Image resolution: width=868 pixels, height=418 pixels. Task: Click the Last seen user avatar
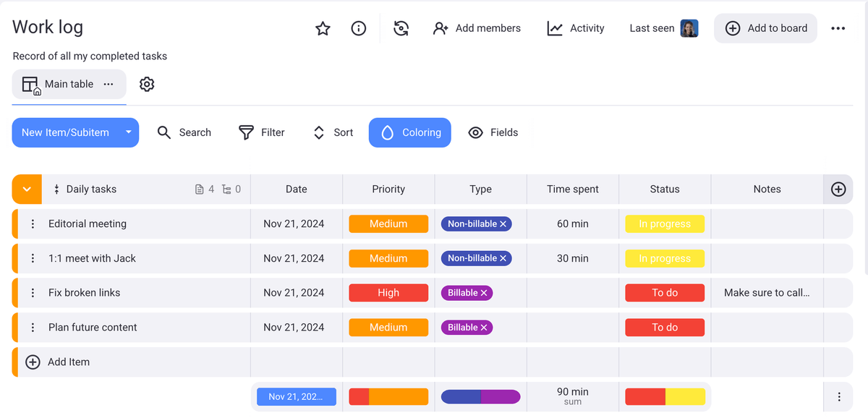point(688,28)
